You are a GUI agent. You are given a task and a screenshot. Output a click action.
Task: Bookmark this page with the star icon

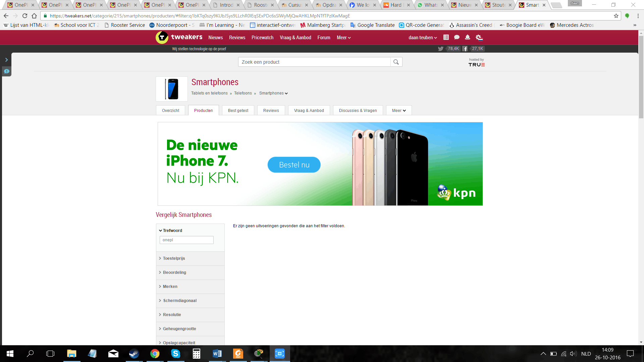(616, 16)
